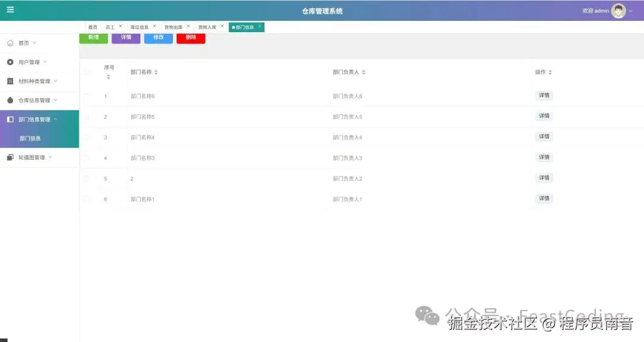The image size is (644, 342).
Task: Check the row for 部门名称5
Action: coord(86,117)
